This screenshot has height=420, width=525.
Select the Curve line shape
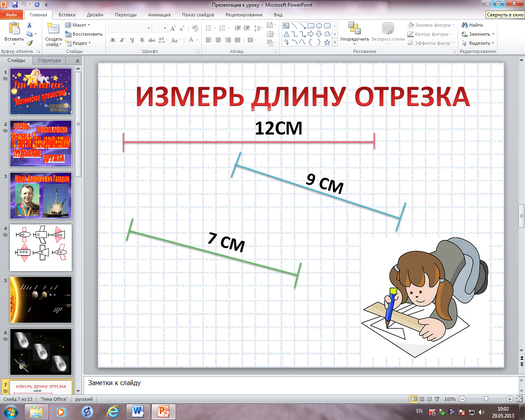coord(294,42)
